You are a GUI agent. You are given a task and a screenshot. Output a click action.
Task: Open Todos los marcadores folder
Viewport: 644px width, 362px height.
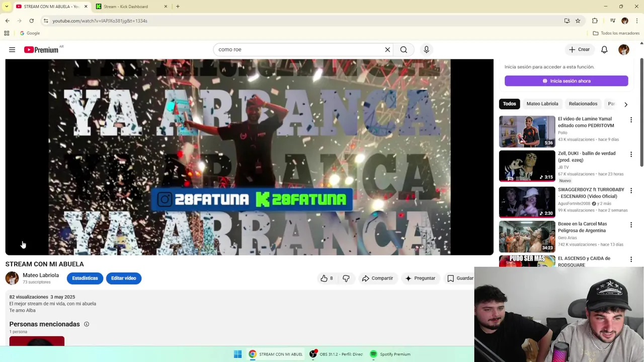(616, 33)
